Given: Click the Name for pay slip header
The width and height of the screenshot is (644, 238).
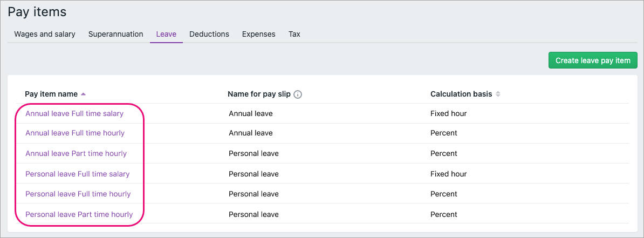Looking at the screenshot, I should click(259, 94).
